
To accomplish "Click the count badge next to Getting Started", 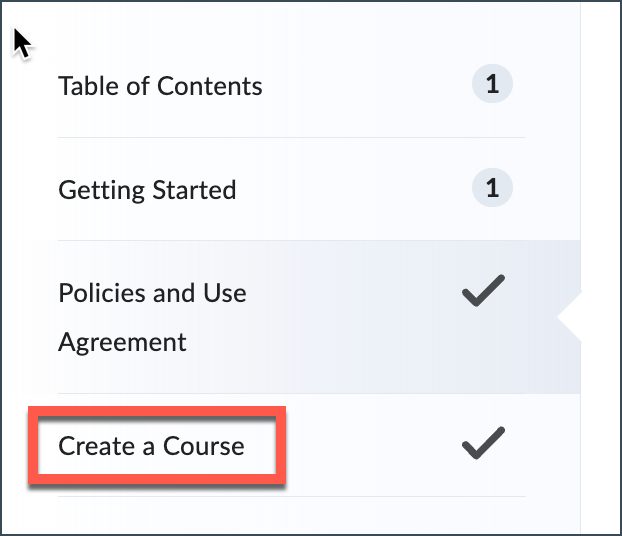I will 492,188.
